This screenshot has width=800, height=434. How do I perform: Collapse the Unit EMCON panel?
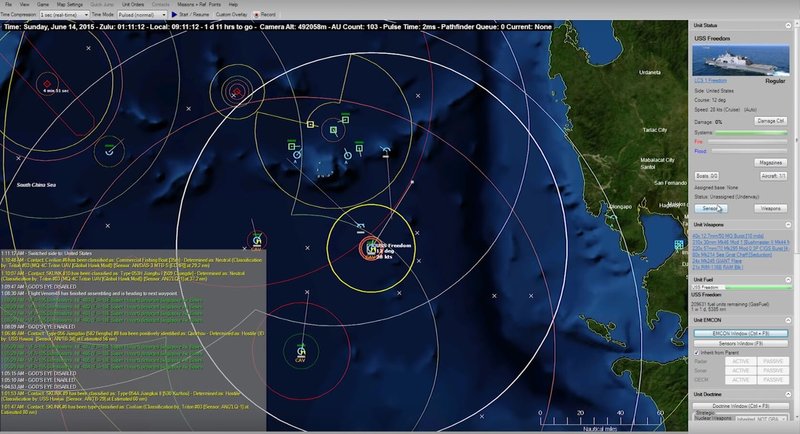pyautogui.click(x=787, y=319)
